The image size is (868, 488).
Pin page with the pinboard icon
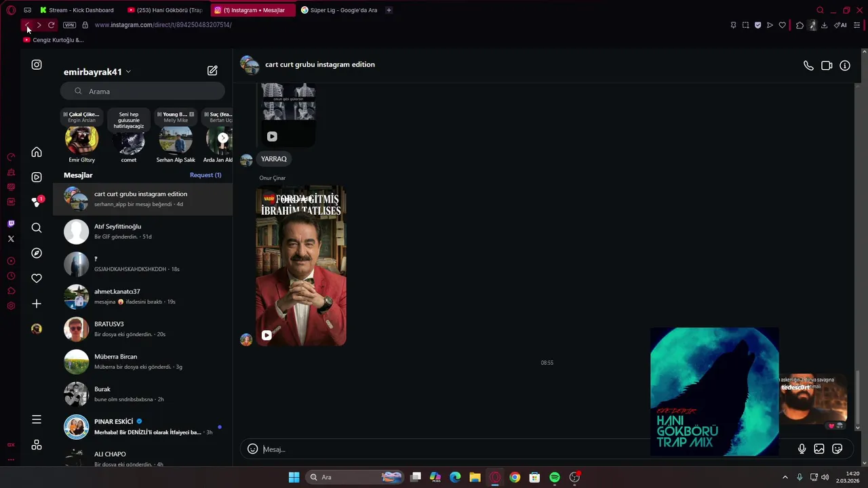click(x=733, y=25)
